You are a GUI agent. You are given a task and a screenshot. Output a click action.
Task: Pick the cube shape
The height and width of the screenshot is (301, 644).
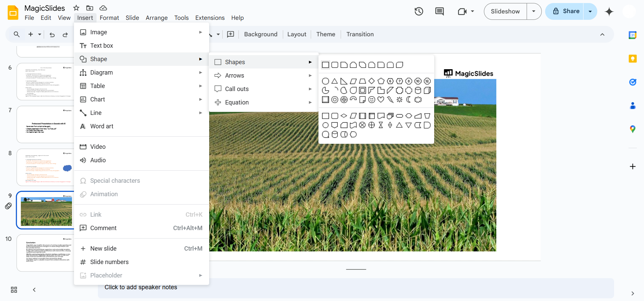pyautogui.click(x=427, y=90)
